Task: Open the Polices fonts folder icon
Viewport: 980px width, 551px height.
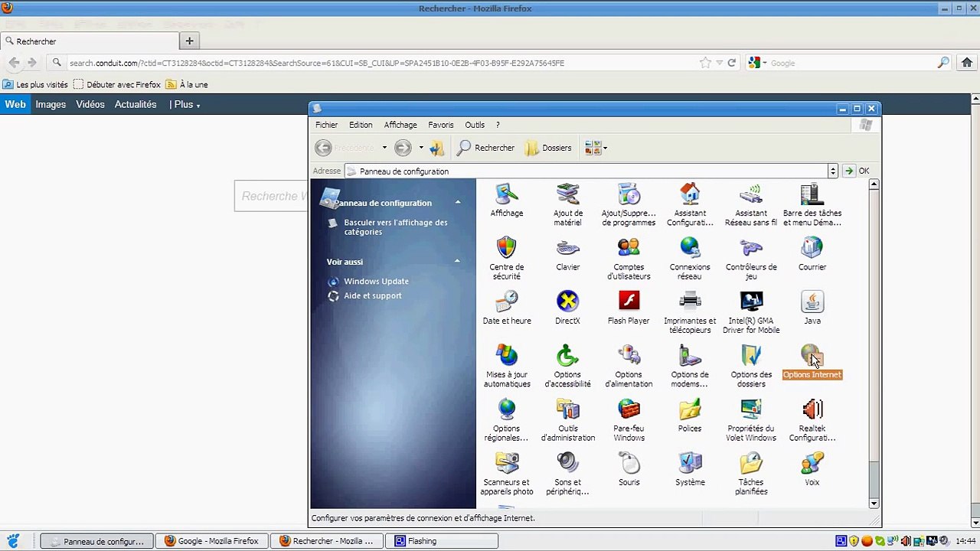Action: (690, 416)
